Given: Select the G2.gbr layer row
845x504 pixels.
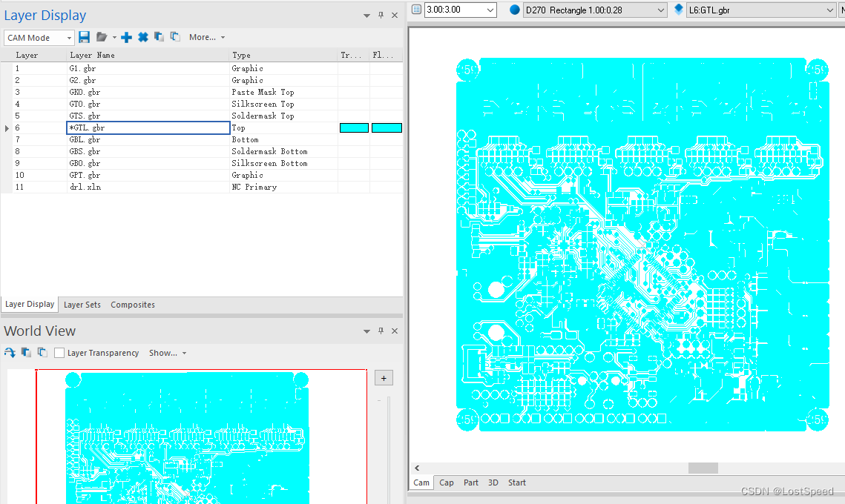Looking at the screenshot, I should click(x=202, y=80).
